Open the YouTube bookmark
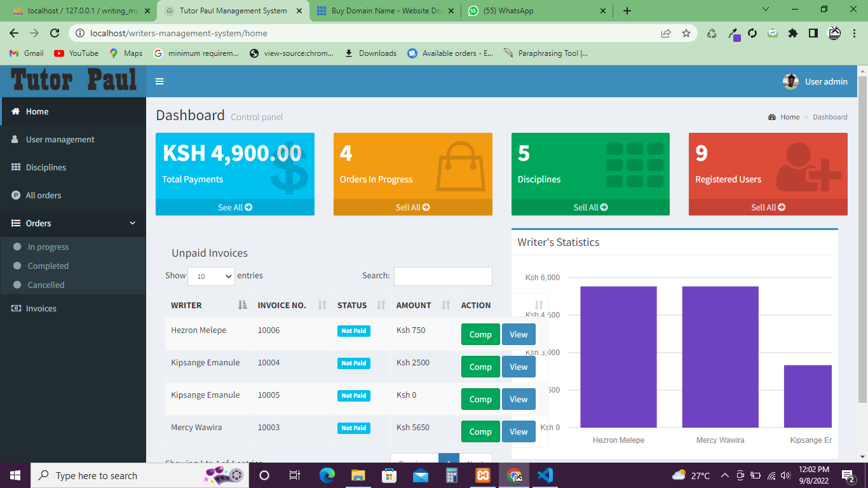 (x=76, y=53)
